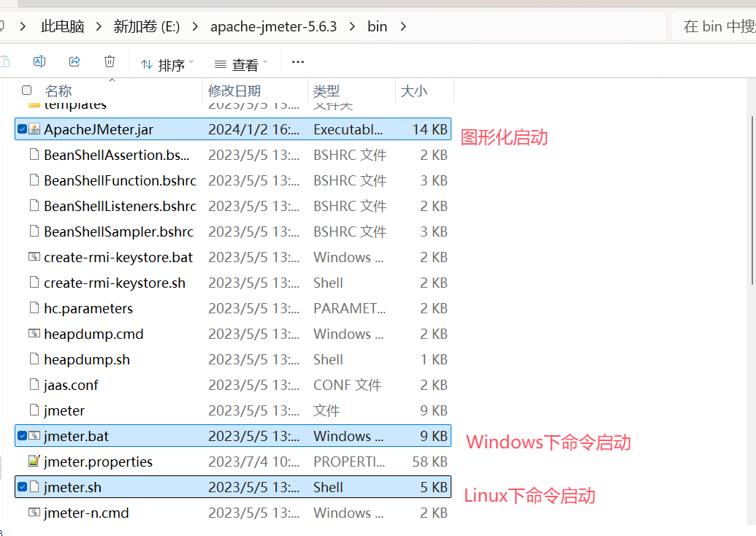Uncheck the jmeter.sh checkbox

point(22,487)
